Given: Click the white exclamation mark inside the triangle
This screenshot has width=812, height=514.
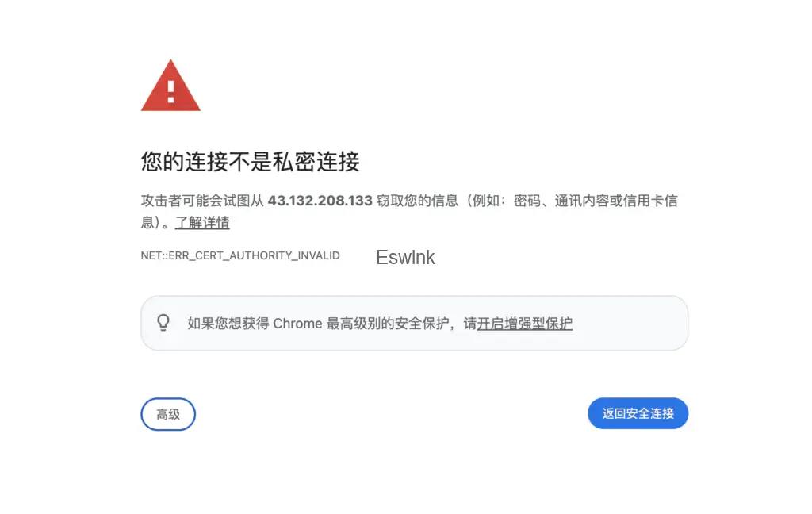Looking at the screenshot, I should click(x=171, y=91).
